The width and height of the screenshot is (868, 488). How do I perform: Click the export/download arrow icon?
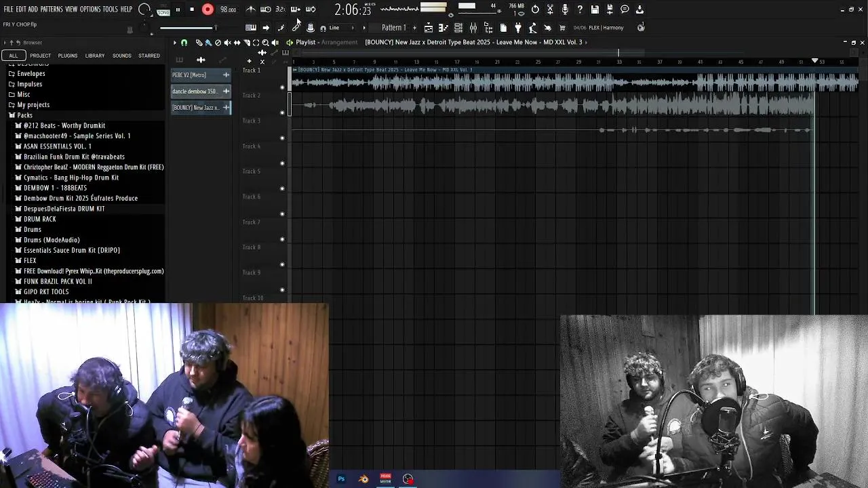639,9
